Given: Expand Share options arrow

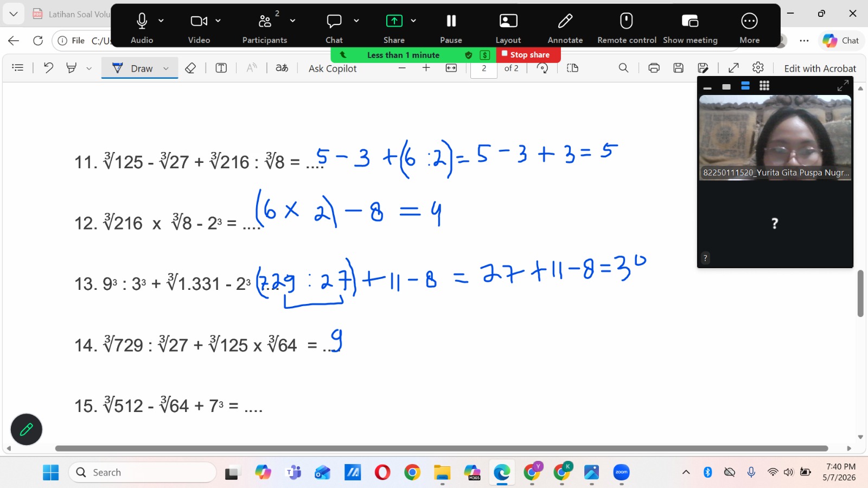Looking at the screenshot, I should [x=413, y=21].
